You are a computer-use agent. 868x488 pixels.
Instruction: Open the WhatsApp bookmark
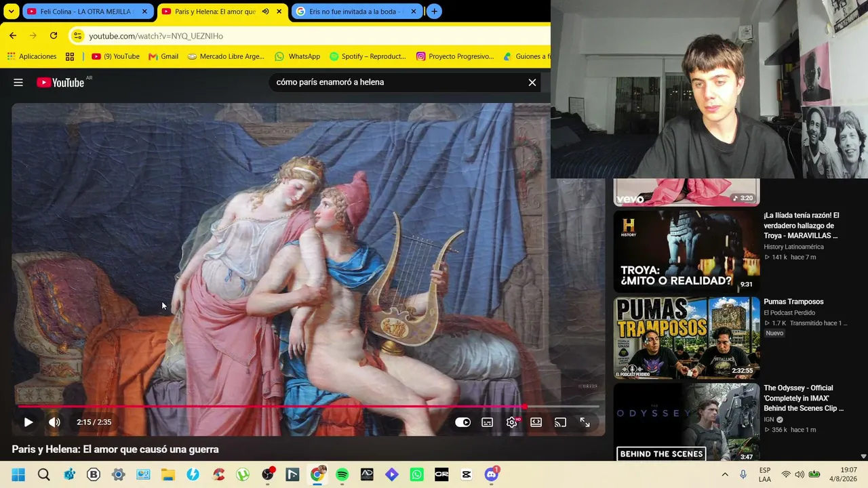tap(297, 56)
